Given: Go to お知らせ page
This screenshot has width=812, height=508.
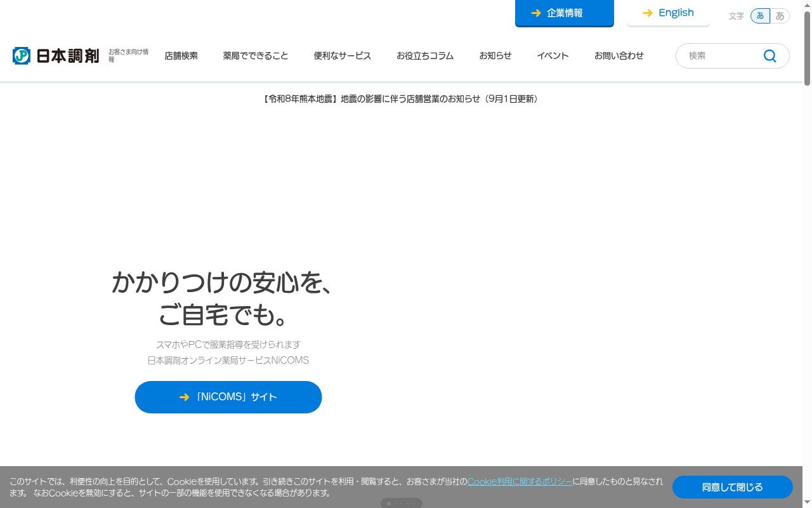Looking at the screenshot, I should (495, 56).
